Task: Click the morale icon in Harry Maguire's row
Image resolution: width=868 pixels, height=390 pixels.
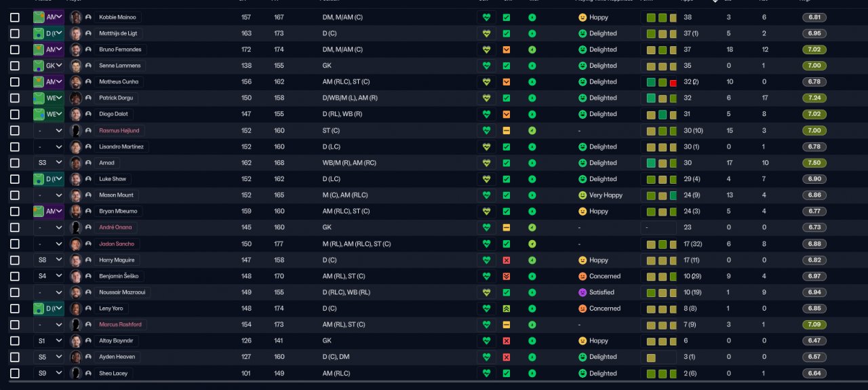Action: (532, 260)
